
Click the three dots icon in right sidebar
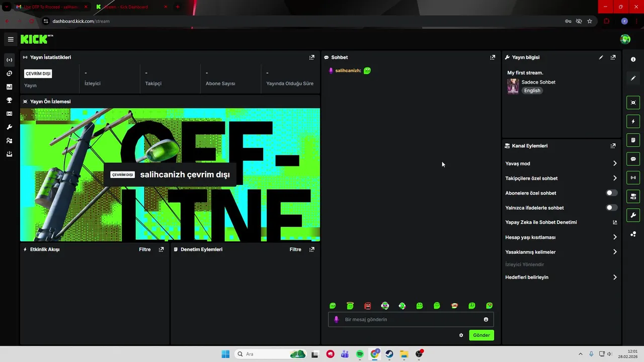pyautogui.click(x=633, y=234)
